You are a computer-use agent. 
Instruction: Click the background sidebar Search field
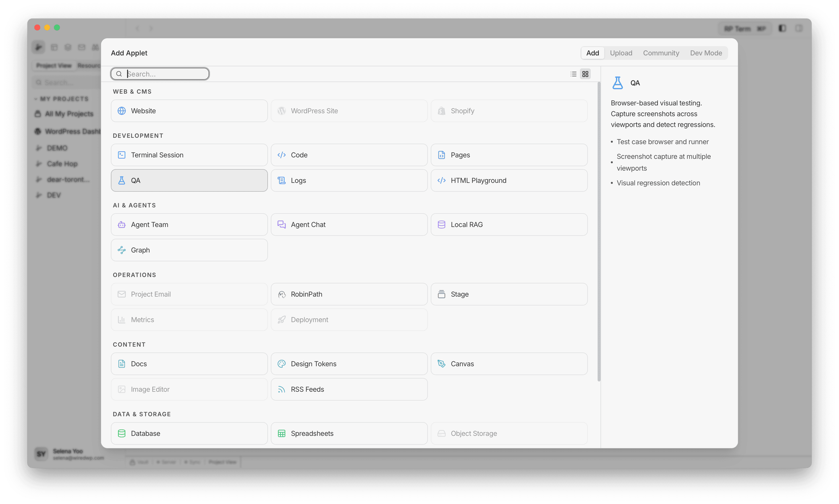click(67, 83)
